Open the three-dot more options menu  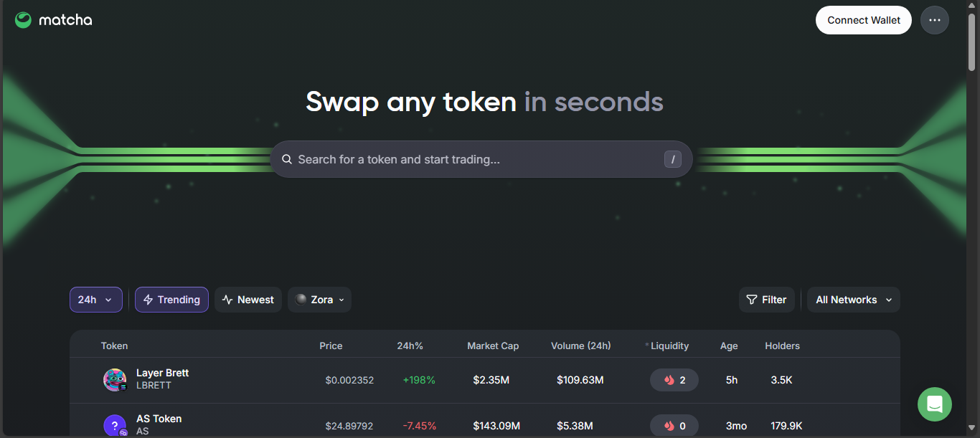tap(934, 20)
